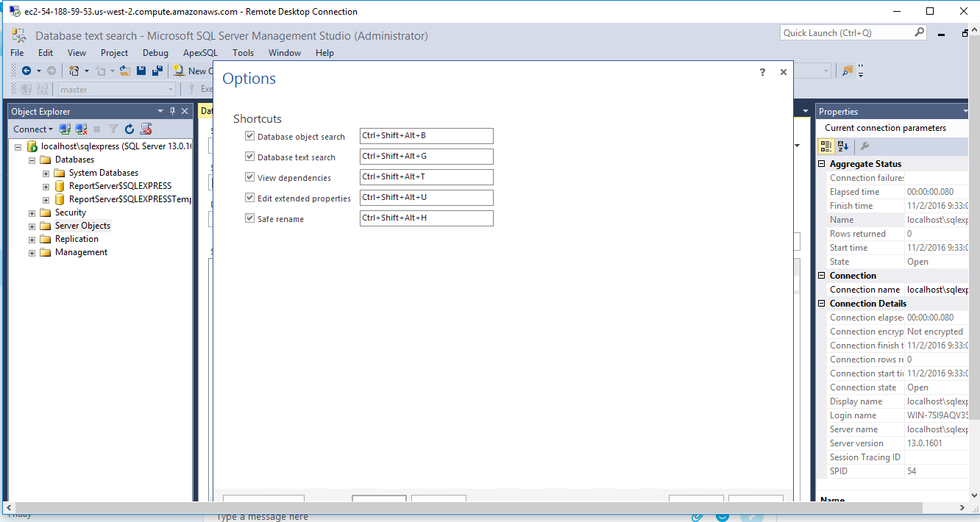The height and width of the screenshot is (522, 980).
Task: Click the Connect Object Explorer icon
Action: [x=65, y=129]
